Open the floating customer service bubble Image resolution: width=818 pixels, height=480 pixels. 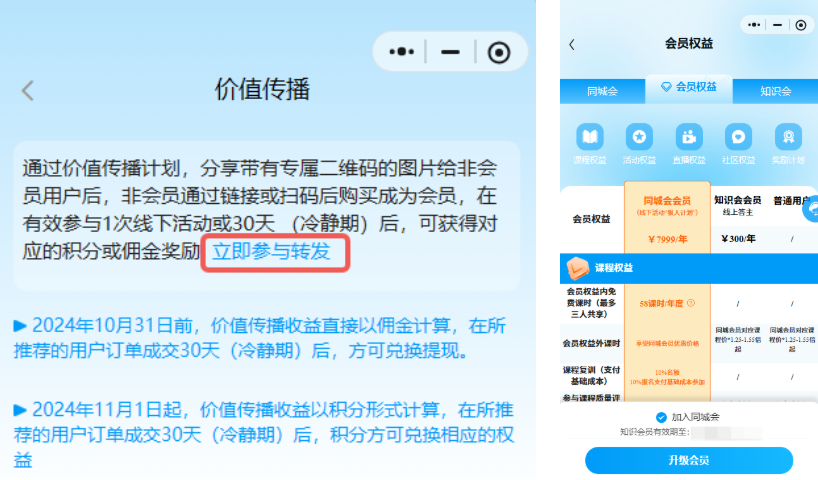coord(812,209)
